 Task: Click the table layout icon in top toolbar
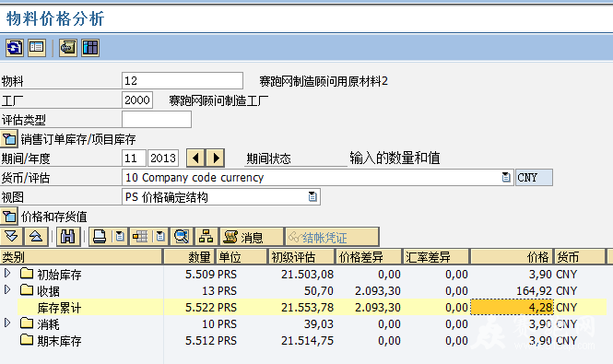[x=90, y=48]
